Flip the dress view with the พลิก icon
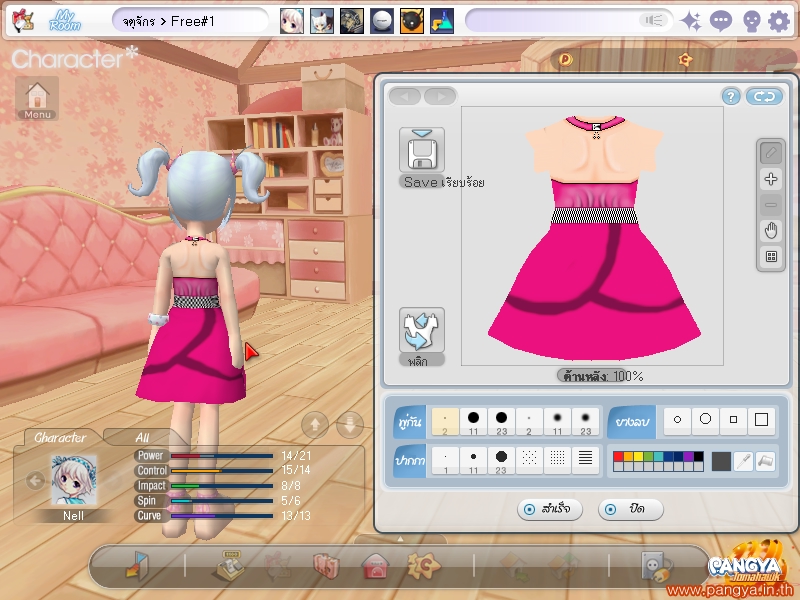The image size is (800, 600). point(422,330)
